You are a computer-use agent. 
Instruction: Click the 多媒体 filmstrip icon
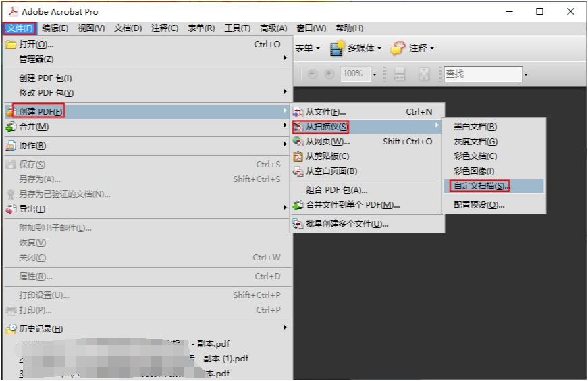tap(337, 48)
